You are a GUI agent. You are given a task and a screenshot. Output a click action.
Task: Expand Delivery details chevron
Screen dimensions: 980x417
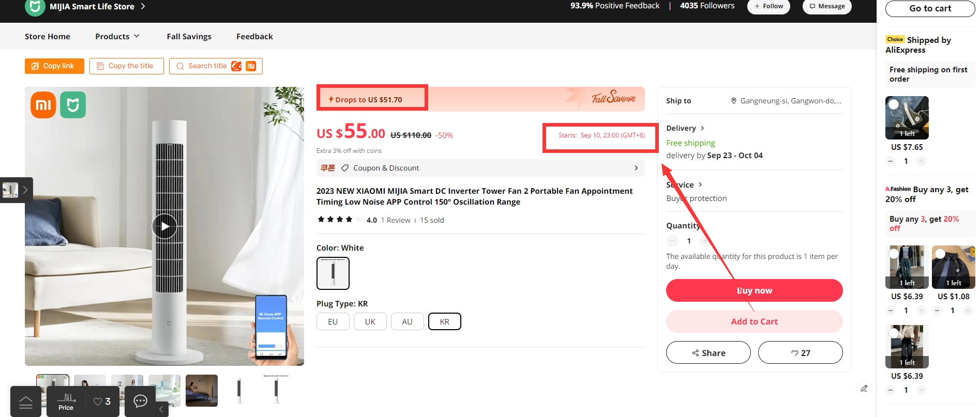(702, 128)
